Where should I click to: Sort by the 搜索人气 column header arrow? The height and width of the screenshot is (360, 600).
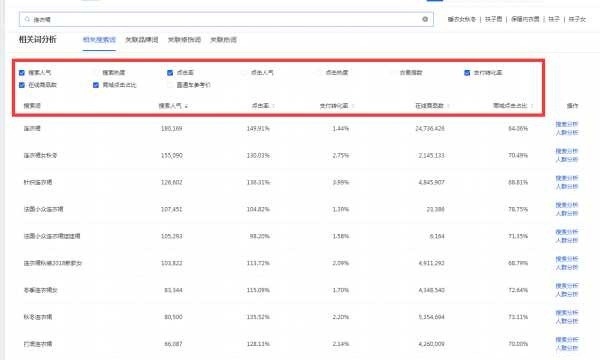pyautogui.click(x=186, y=106)
